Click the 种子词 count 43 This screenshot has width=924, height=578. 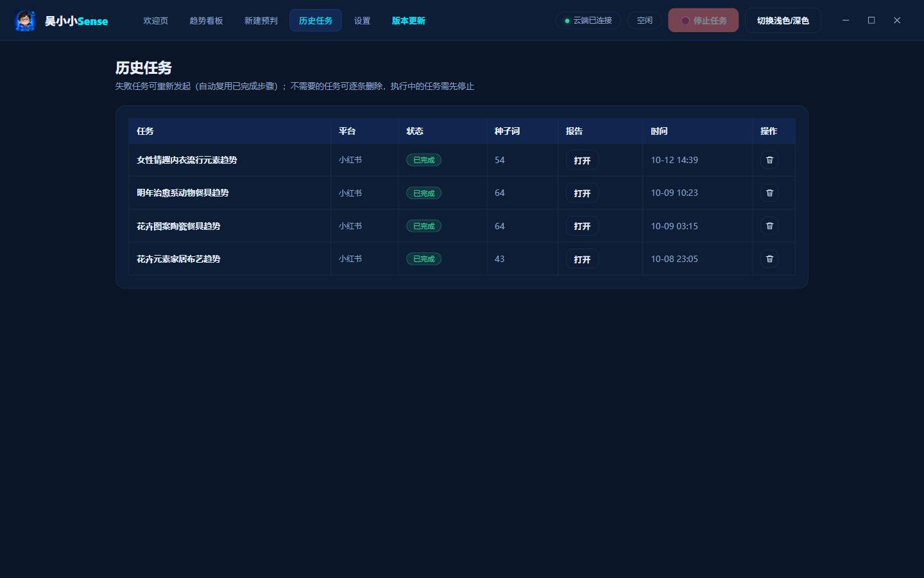click(500, 259)
